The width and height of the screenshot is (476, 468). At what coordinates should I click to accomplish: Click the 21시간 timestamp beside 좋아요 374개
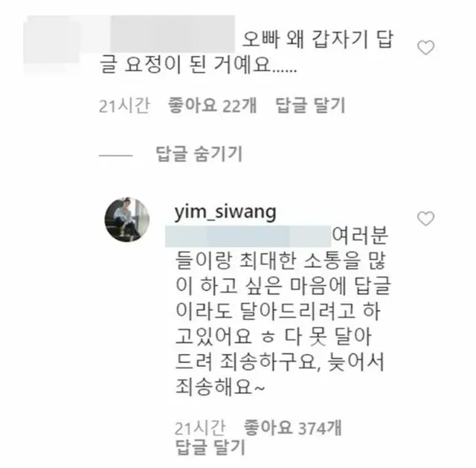click(200, 429)
